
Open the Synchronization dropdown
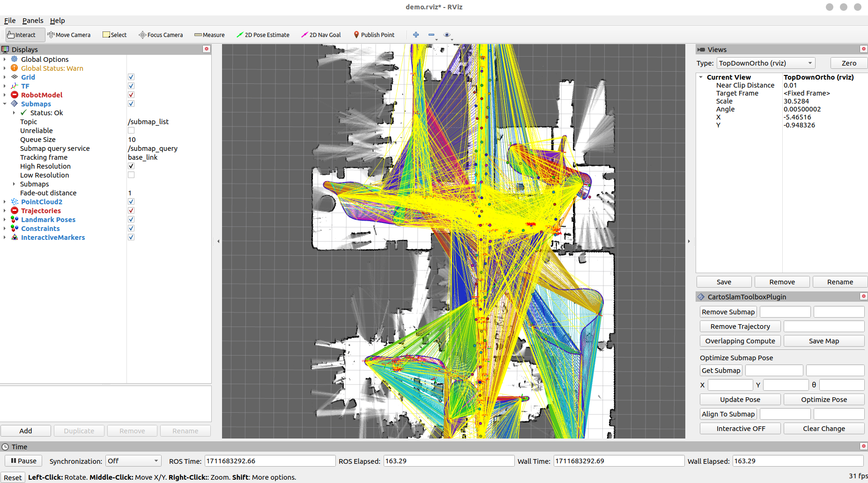[x=134, y=461]
